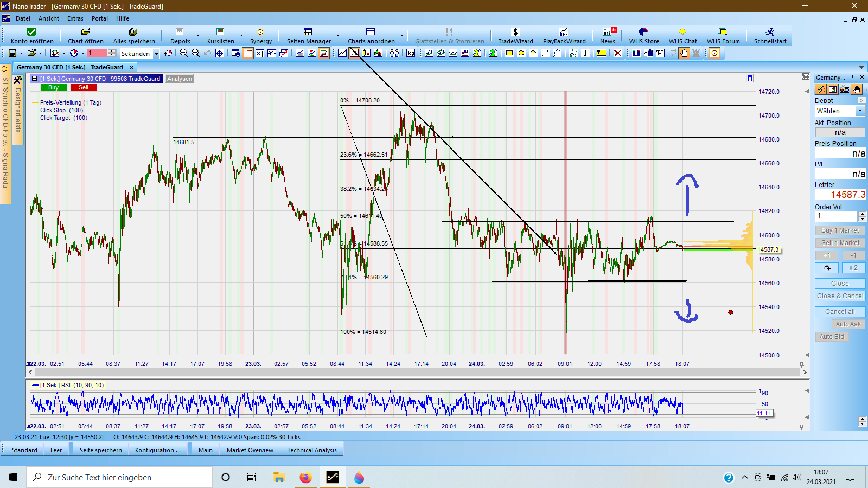Toggle logarithmic scale with log button
Screen dimensions: 868x488
click(x=411, y=53)
